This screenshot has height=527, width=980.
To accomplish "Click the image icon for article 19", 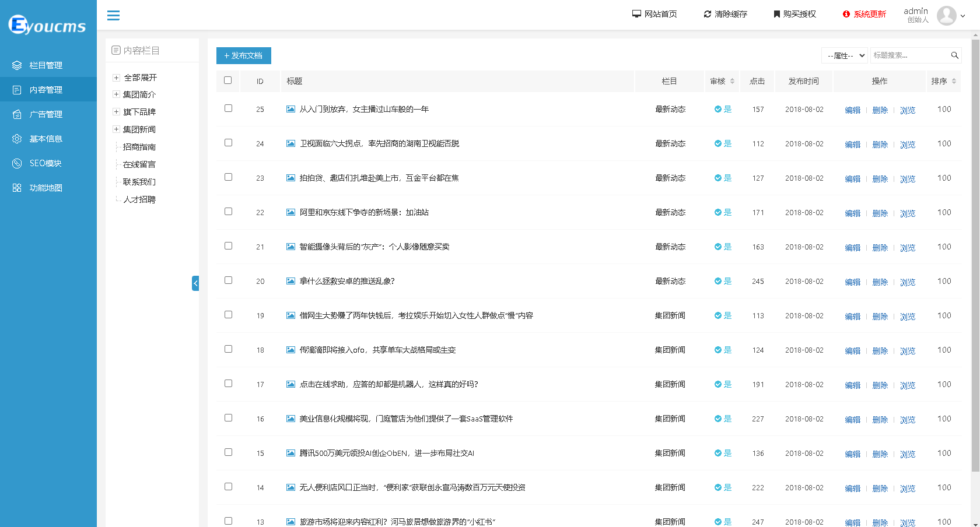I will (290, 315).
